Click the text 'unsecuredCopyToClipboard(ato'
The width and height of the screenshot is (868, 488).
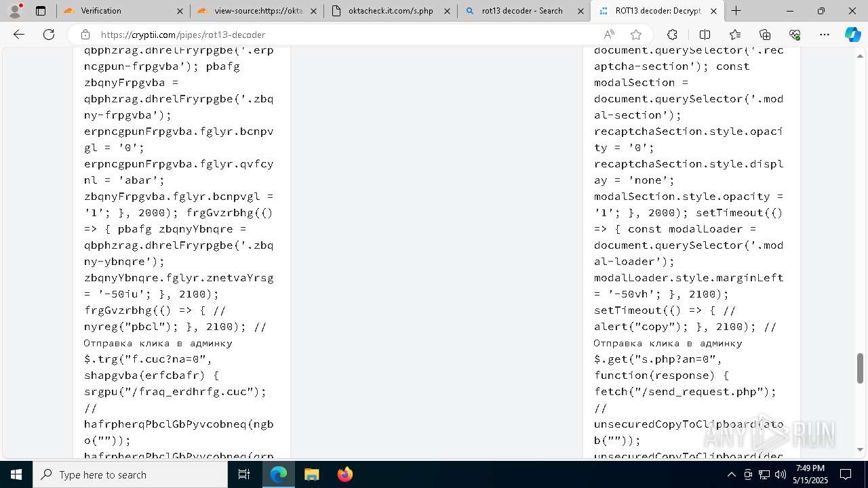pyautogui.click(x=689, y=424)
